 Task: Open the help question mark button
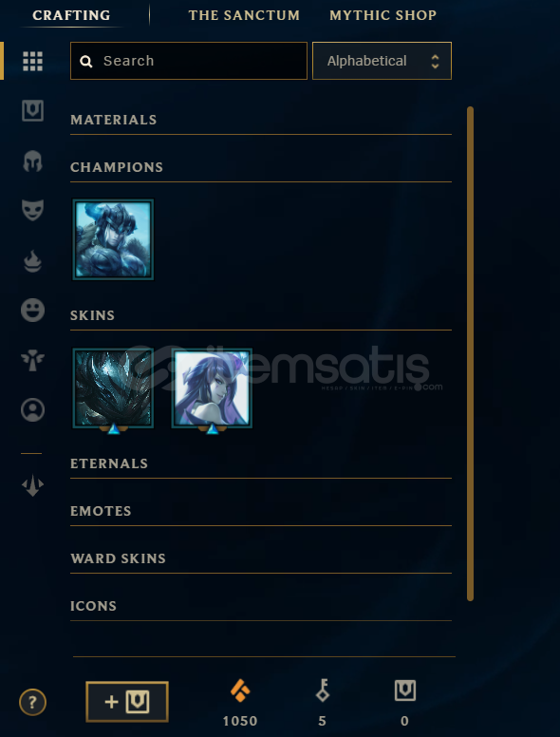[32, 702]
